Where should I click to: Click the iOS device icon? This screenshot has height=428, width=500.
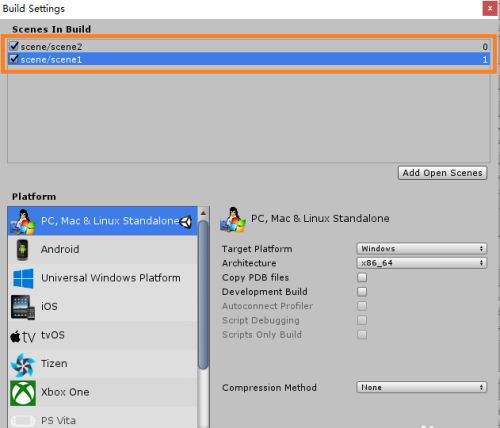[23, 307]
